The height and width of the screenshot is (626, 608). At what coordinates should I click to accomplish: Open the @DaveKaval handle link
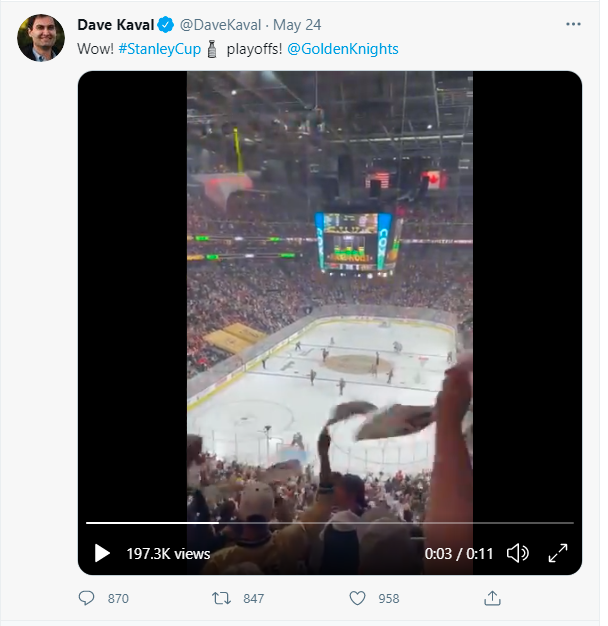click(223, 24)
